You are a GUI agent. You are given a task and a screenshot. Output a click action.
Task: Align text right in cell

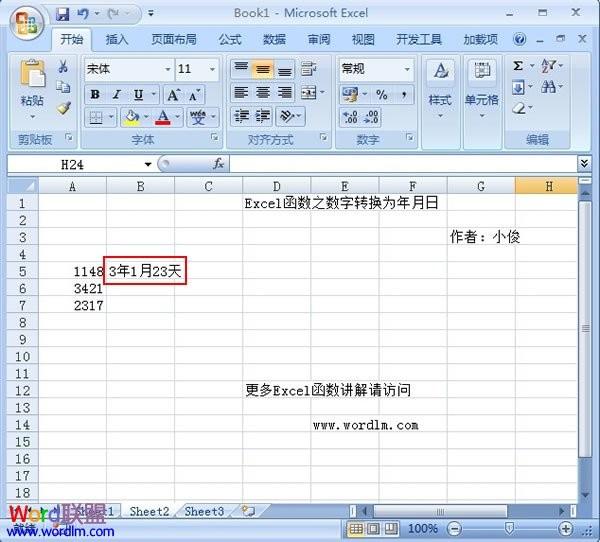(x=285, y=93)
